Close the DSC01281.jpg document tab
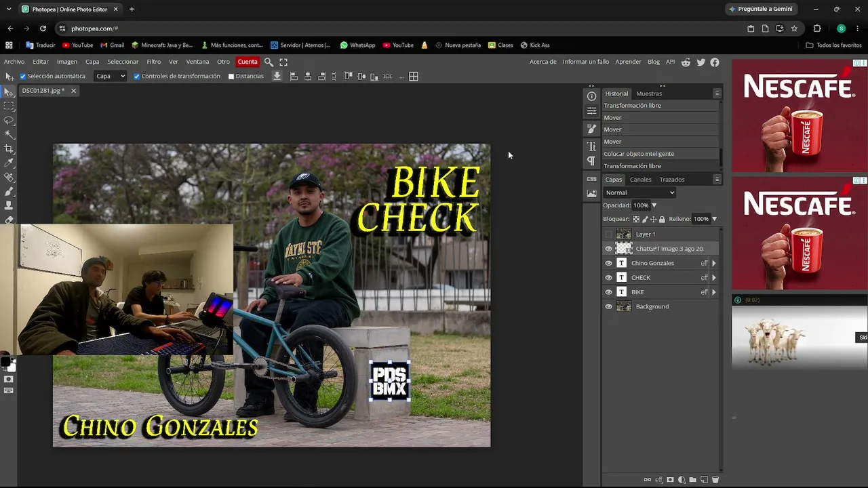This screenshot has height=488, width=868. click(73, 91)
